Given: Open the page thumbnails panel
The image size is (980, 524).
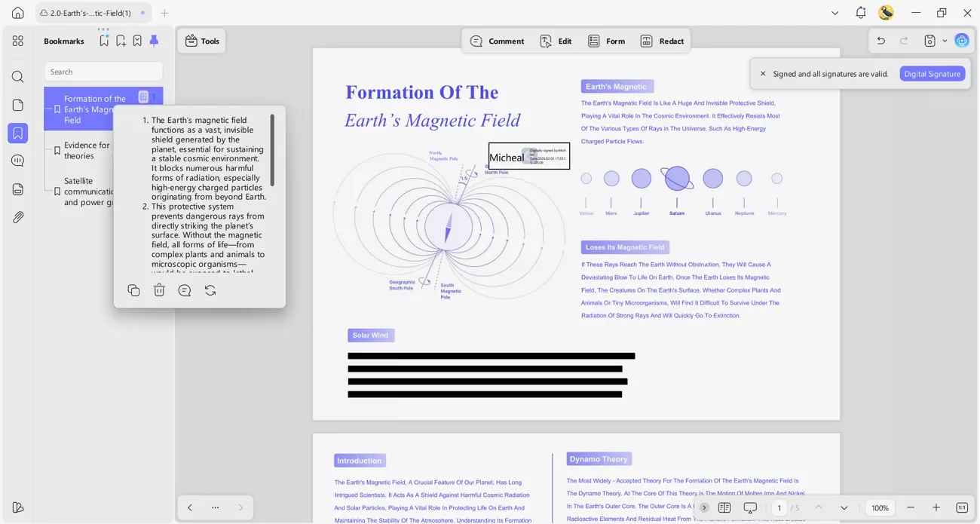Looking at the screenshot, I should [x=18, y=105].
